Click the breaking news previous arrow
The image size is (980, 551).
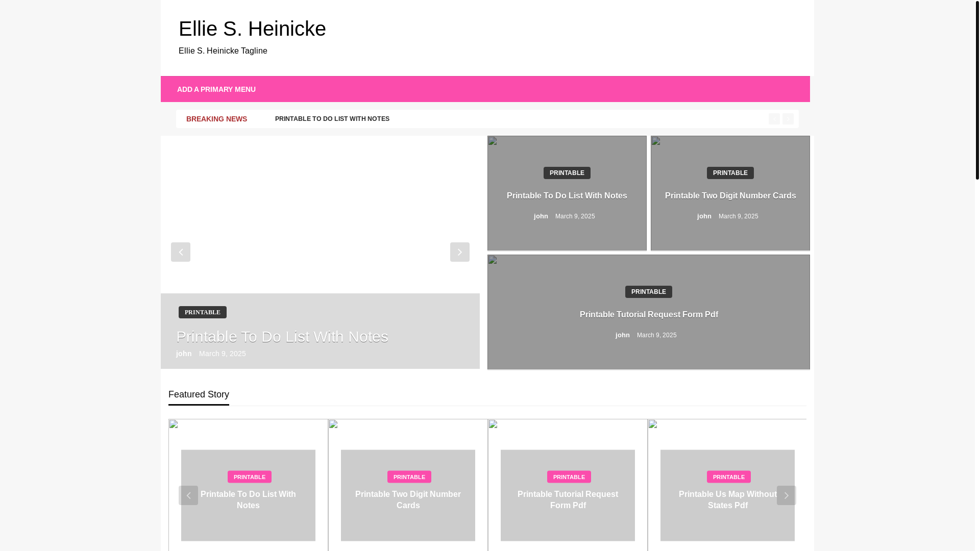tap(774, 119)
